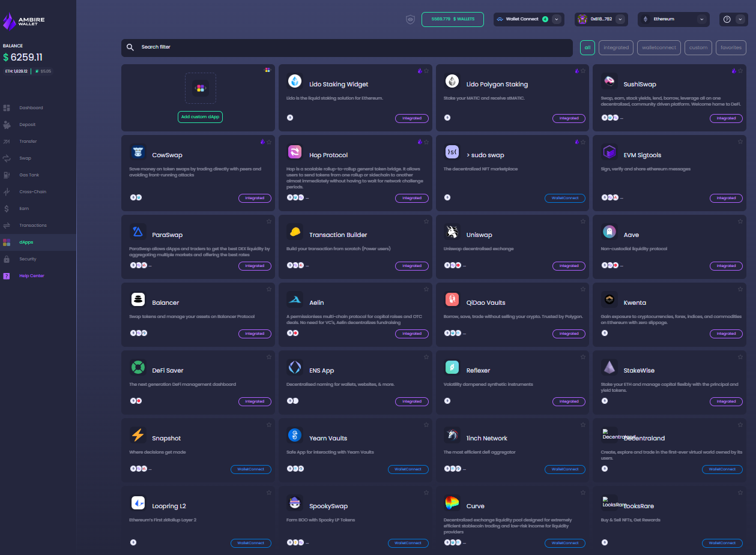Click the Snapshot lightning bolt icon
Image resolution: width=756 pixels, height=555 pixels.
pyautogui.click(x=138, y=435)
